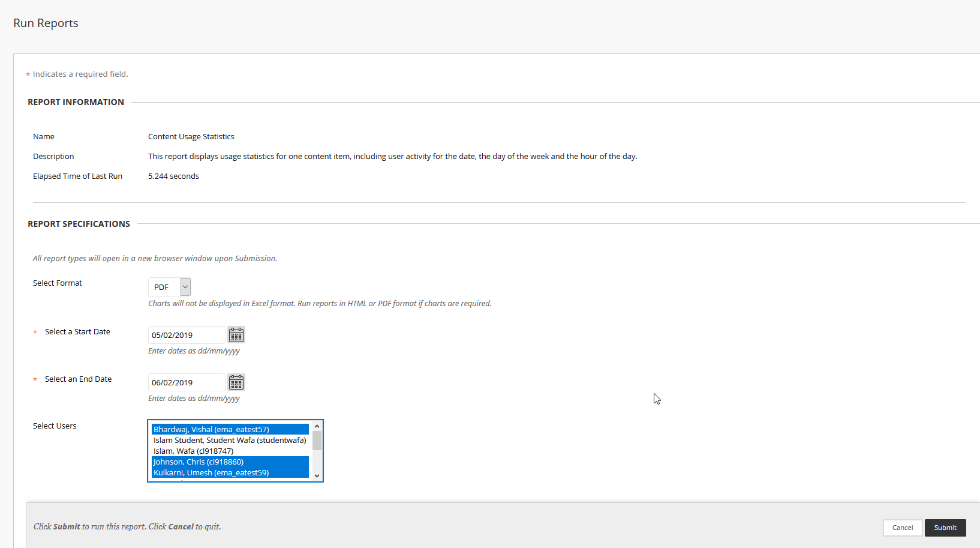This screenshot has width=980, height=548.
Task: Open the calendar picker for Start Date
Action: tap(236, 335)
